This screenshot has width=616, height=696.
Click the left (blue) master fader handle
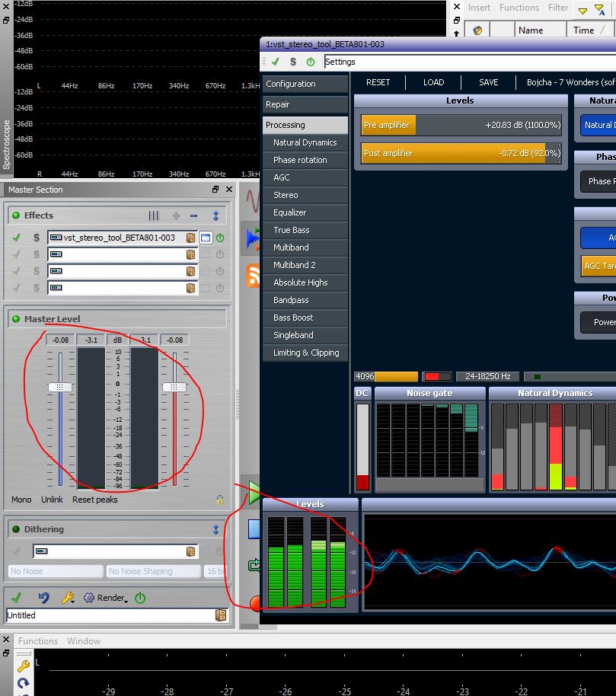(x=60, y=387)
